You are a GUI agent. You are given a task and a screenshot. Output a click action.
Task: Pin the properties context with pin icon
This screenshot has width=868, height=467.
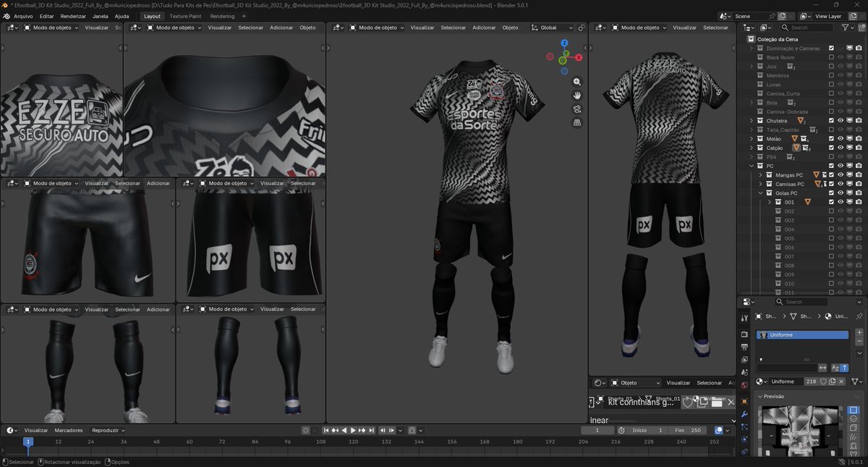(859, 316)
